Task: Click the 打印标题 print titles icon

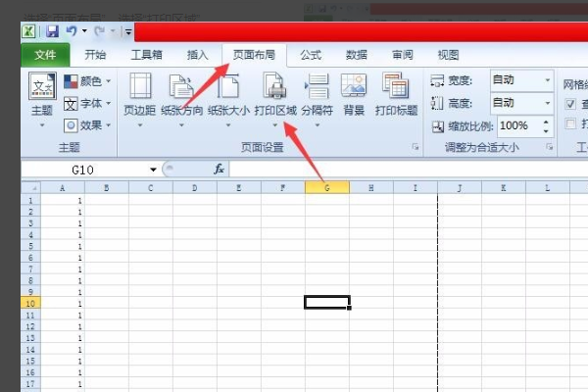Action: 396,86
